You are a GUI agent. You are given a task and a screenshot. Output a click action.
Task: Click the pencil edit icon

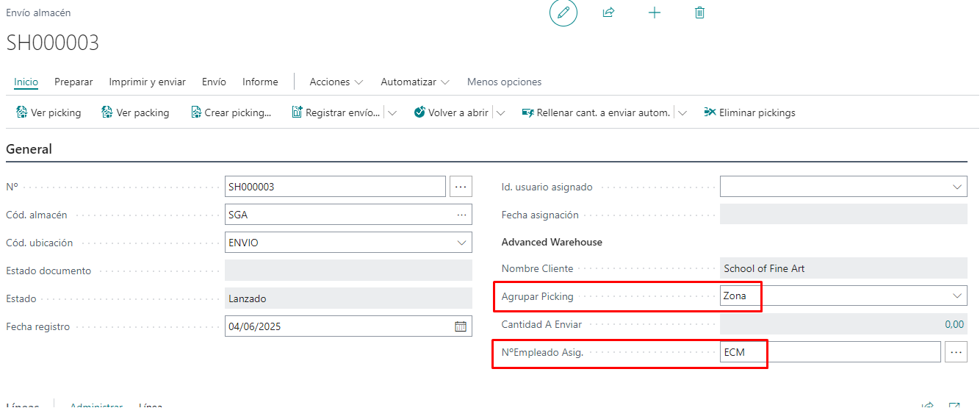[563, 13]
